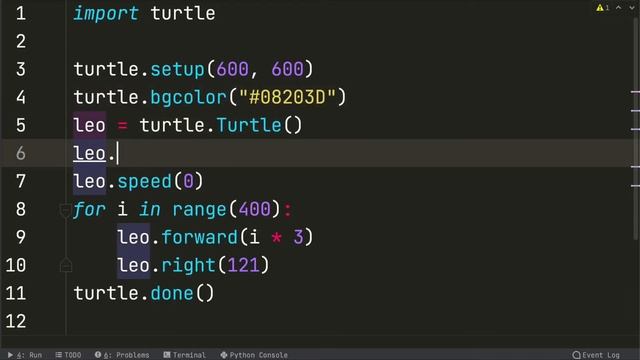Click the number 121 on line 10
Viewport: 640px width, 360px height.
click(244, 265)
